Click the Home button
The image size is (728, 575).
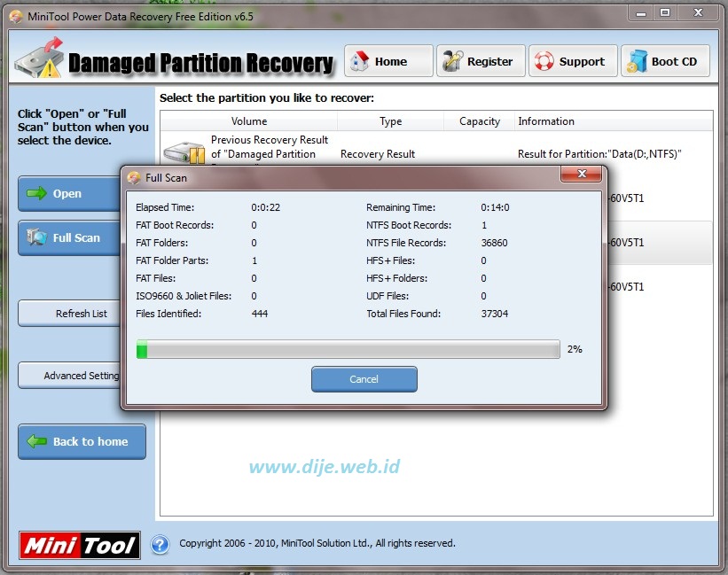(388, 61)
